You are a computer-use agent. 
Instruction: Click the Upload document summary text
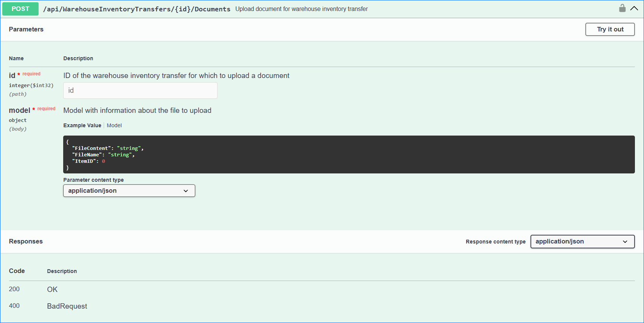pos(301,9)
